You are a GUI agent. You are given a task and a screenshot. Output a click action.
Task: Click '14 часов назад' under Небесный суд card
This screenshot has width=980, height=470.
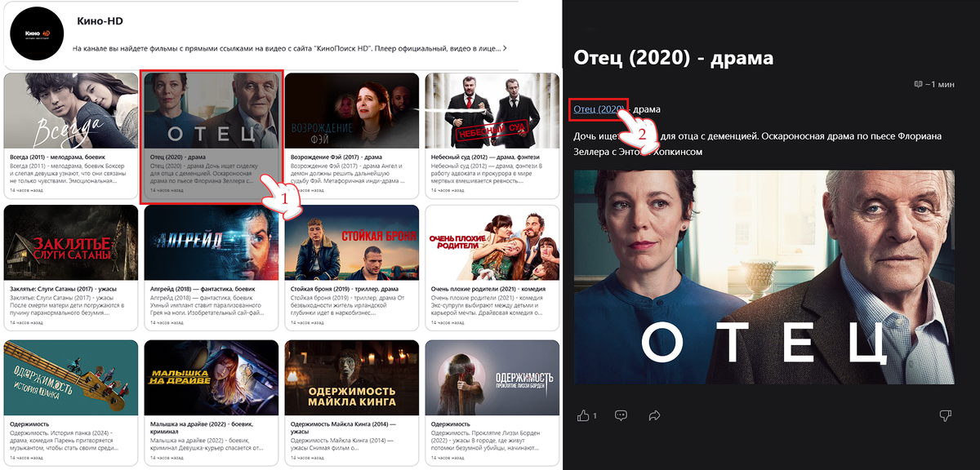pyautogui.click(x=449, y=190)
